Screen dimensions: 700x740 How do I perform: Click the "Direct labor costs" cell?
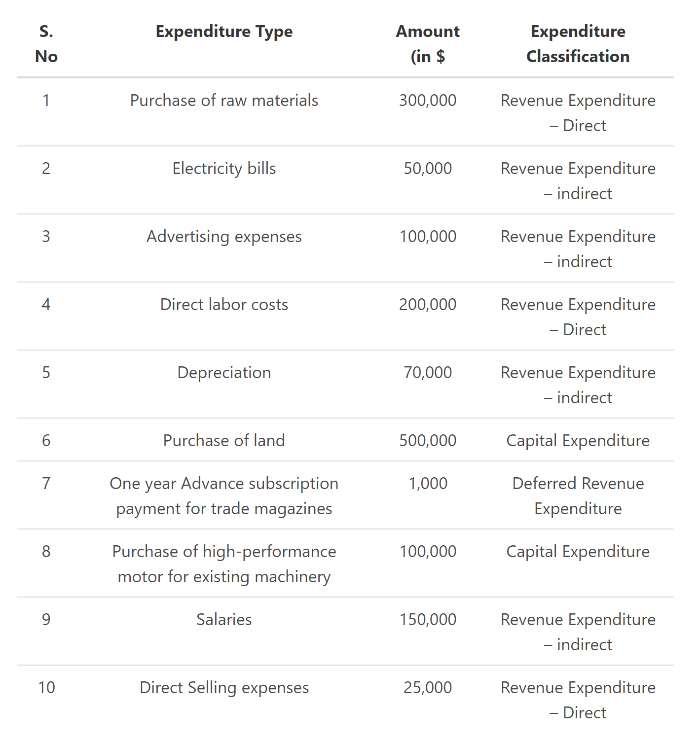224,305
